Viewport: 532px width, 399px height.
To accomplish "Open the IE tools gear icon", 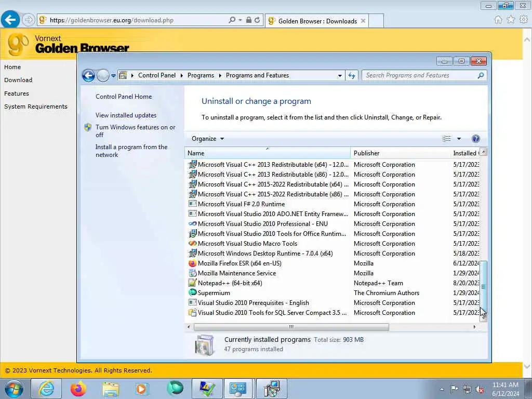I will coord(524,20).
